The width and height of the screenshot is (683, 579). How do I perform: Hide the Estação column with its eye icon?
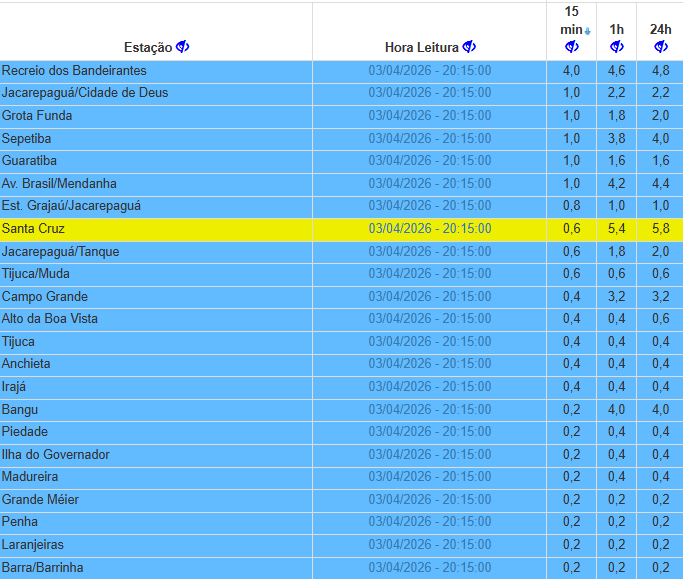[182, 47]
